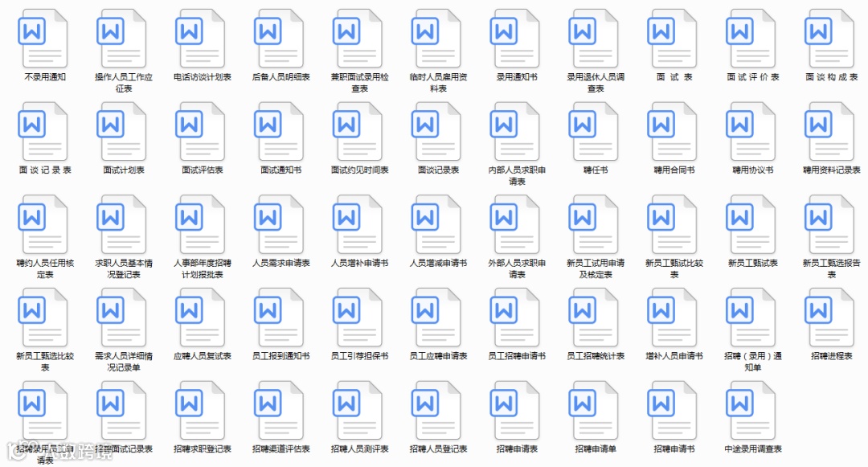Open the 招聘申请书 document
868x467 pixels.
pyautogui.click(x=674, y=411)
